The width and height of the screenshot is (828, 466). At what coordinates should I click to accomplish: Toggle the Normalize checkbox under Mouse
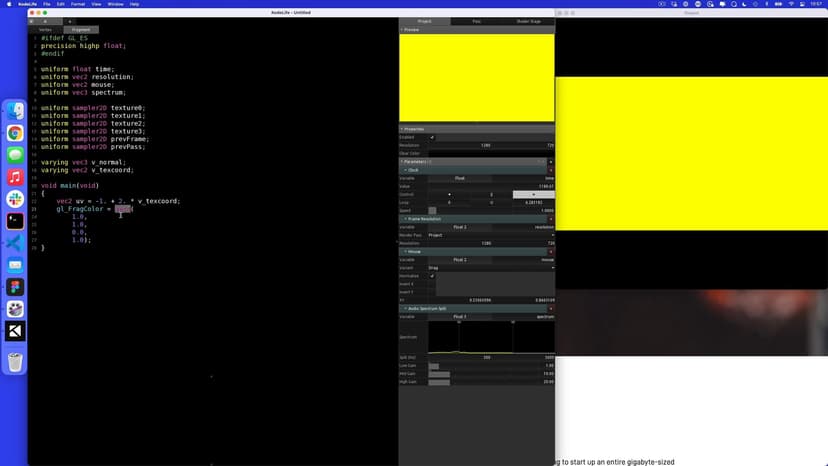pos(432,276)
